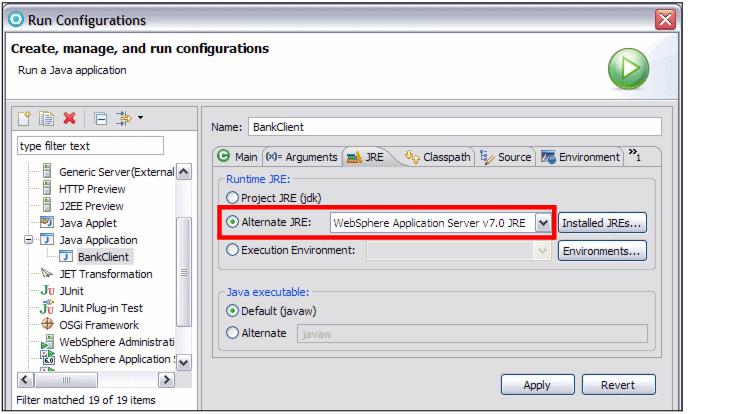
Task: Click the JET Transformation icon
Action: coord(47,273)
